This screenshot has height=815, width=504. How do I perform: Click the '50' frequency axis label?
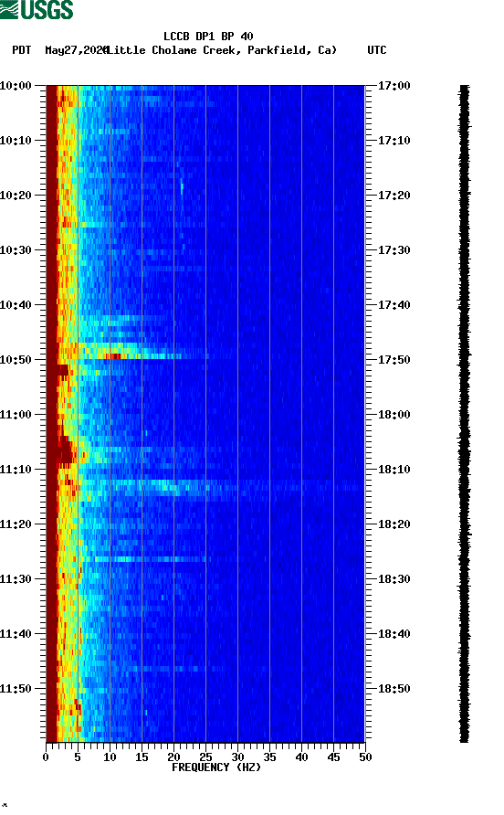[x=365, y=757]
